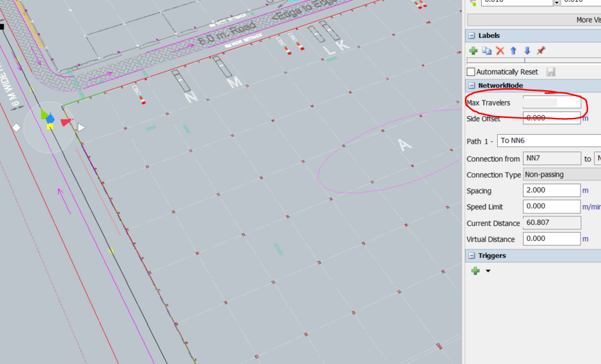
Task: Move label down with blue down arrow
Action: [527, 51]
